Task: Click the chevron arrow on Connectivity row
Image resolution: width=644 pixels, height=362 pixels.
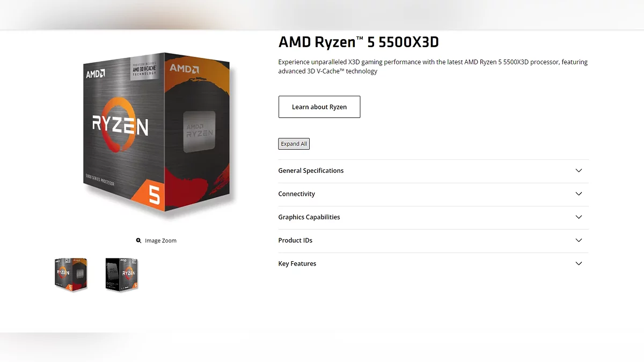Action: pyautogui.click(x=579, y=194)
